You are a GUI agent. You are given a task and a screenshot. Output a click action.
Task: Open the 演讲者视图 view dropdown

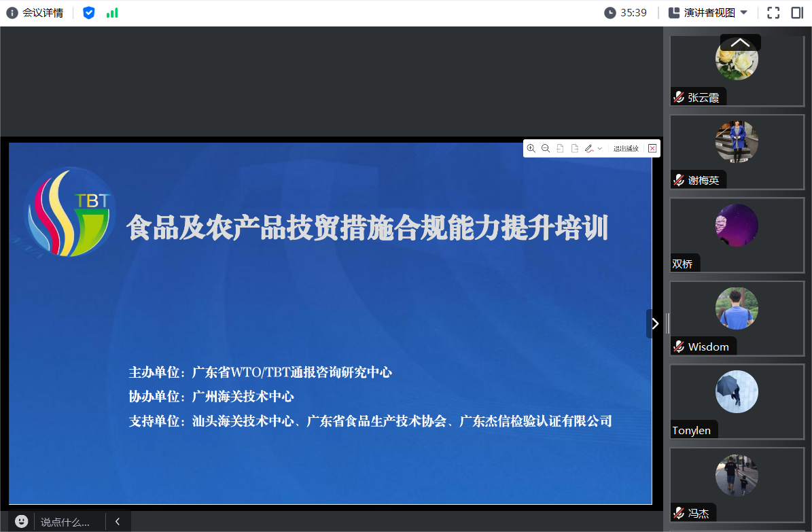(708, 13)
